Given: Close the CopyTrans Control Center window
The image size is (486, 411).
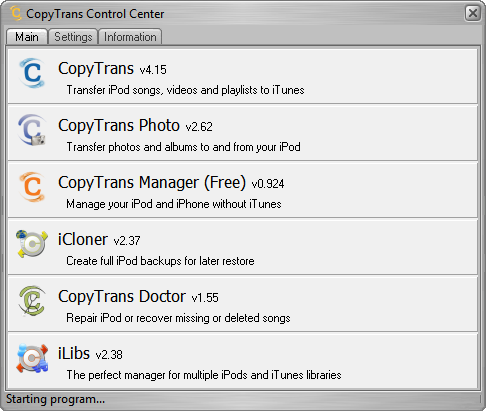Looking at the screenshot, I should tap(473, 13).
